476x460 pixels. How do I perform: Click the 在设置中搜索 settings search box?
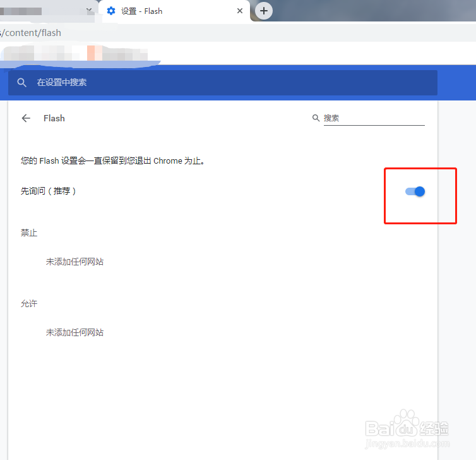(222, 82)
